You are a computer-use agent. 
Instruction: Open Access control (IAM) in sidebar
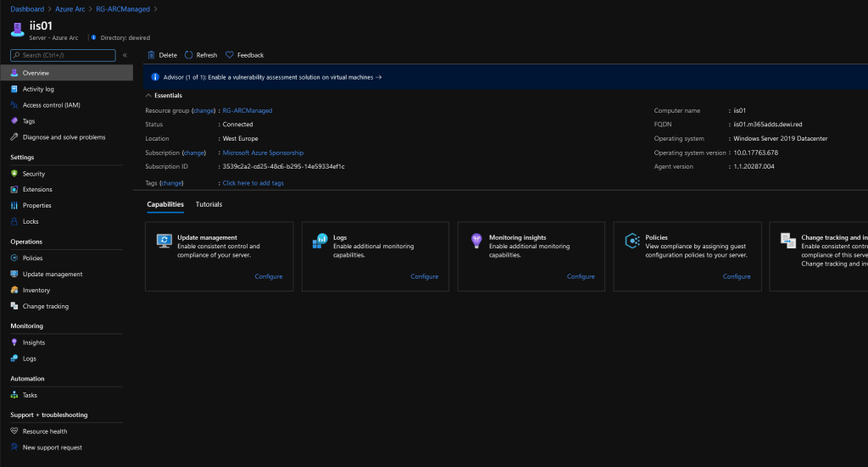tap(51, 105)
